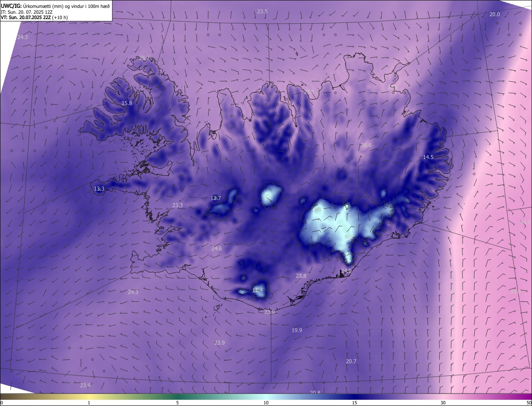
Task: Select the '30' tick on the color scale
Action: [x=443, y=403]
